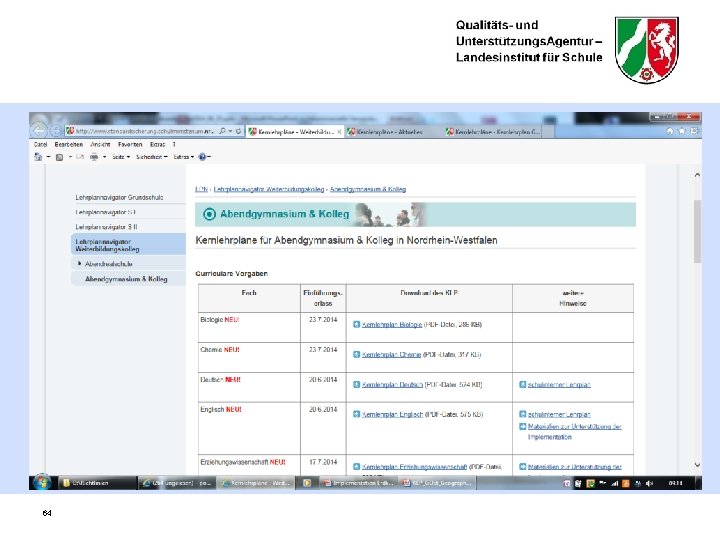720x540 pixels.
Task: Click the home icon in the browser
Action: (669, 131)
